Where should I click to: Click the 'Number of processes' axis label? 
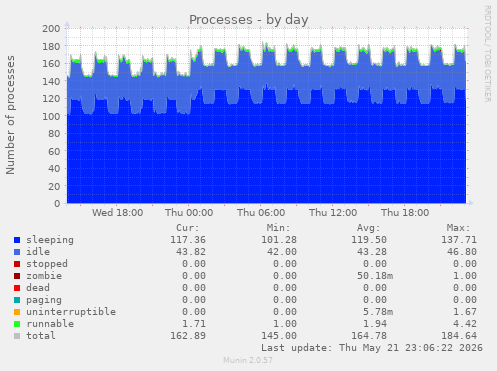pos(10,115)
